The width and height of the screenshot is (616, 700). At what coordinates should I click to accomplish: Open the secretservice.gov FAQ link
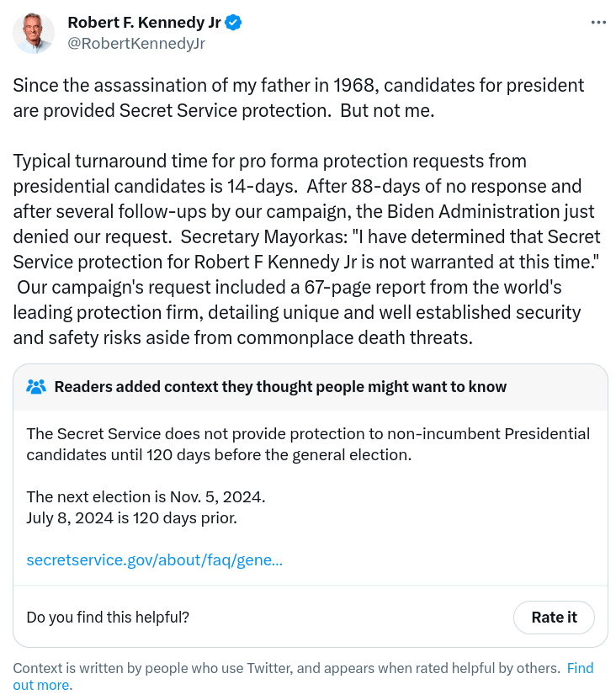click(155, 559)
